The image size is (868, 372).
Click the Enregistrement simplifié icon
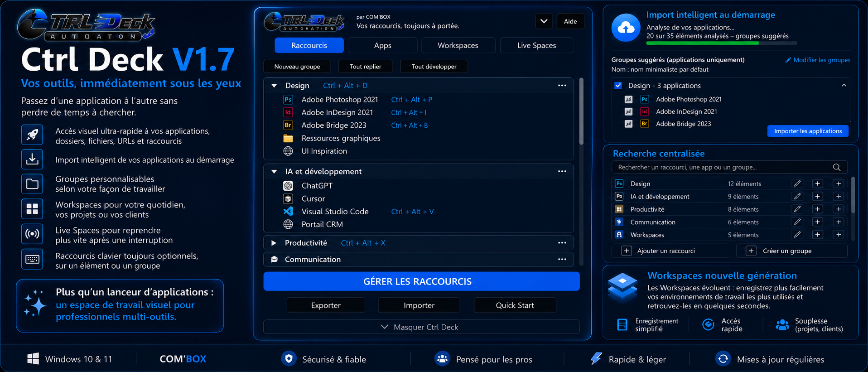tap(622, 324)
